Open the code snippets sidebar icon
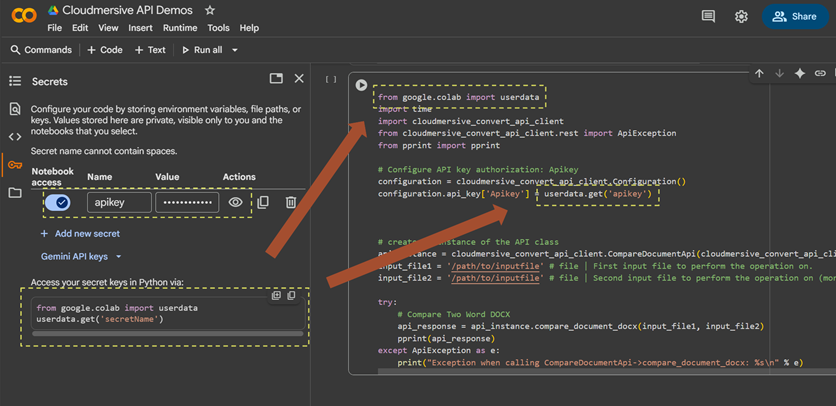Viewport: 836px width, 406px height. pyautogui.click(x=15, y=137)
